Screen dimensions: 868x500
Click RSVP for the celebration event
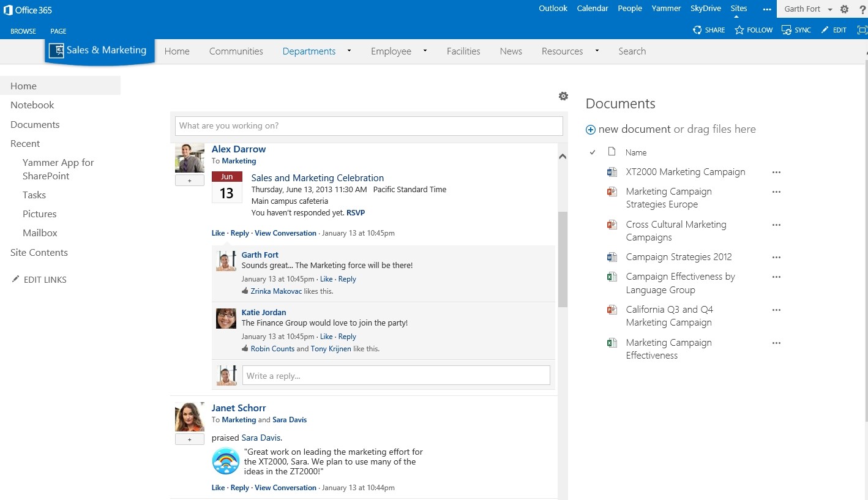(356, 212)
